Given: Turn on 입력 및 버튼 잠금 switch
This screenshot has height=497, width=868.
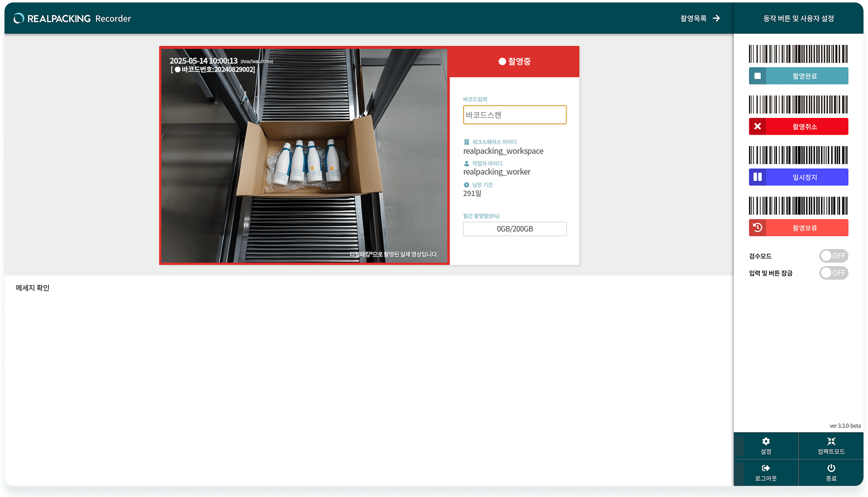Looking at the screenshot, I should (x=833, y=273).
